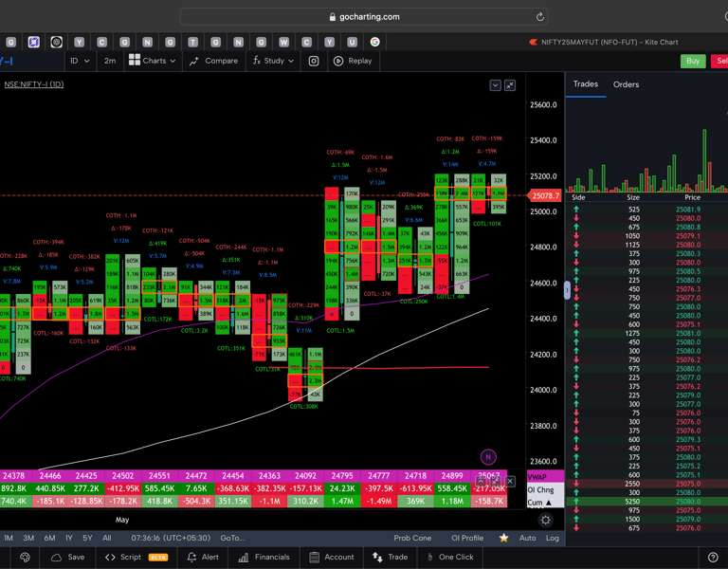The width and height of the screenshot is (728, 569).
Task: Maximize chart pane with arrows icon
Action: click(510, 85)
